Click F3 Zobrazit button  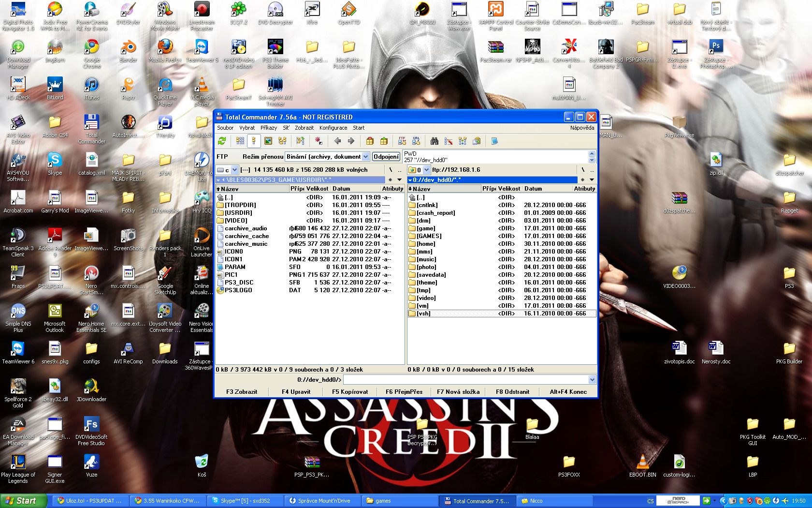[242, 391]
